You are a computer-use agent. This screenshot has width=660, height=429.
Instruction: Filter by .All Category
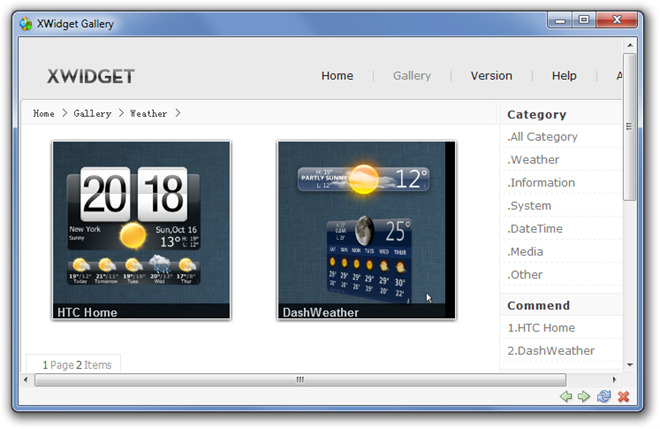pos(542,137)
